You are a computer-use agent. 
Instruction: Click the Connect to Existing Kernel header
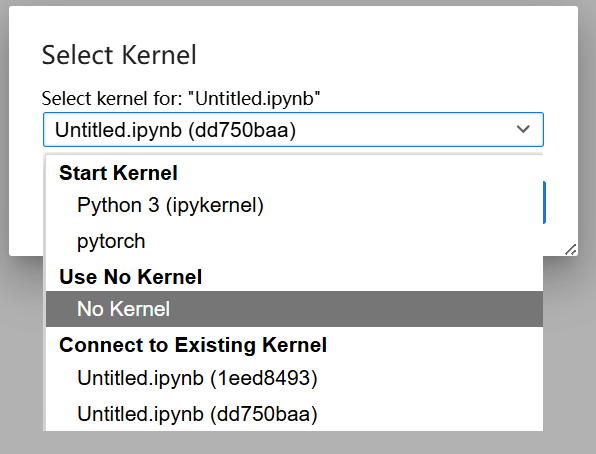(193, 345)
